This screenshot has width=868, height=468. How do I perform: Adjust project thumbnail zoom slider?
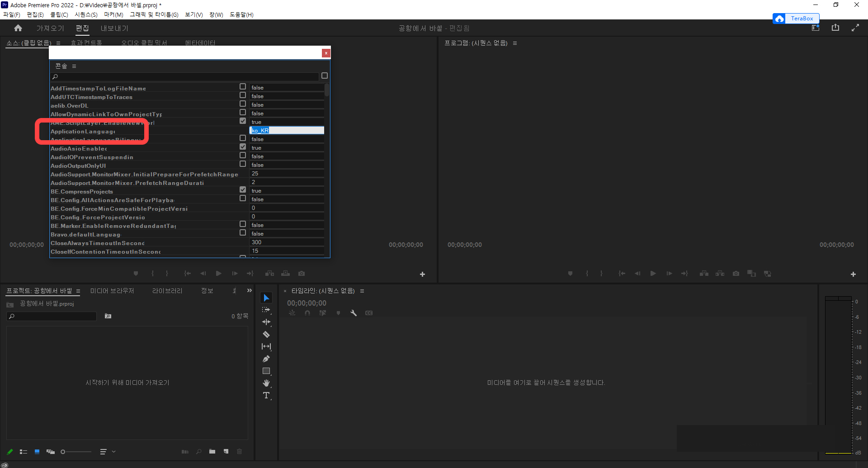point(76,451)
